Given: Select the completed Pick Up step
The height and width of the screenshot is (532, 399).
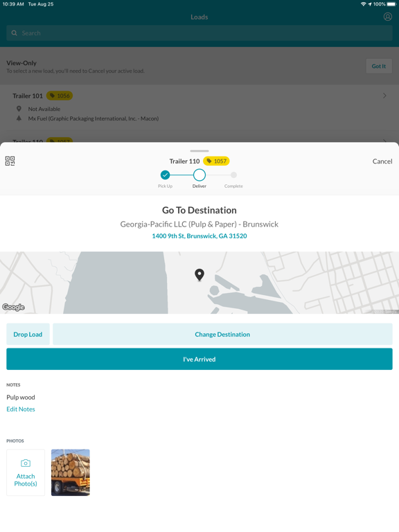Looking at the screenshot, I should click(166, 175).
